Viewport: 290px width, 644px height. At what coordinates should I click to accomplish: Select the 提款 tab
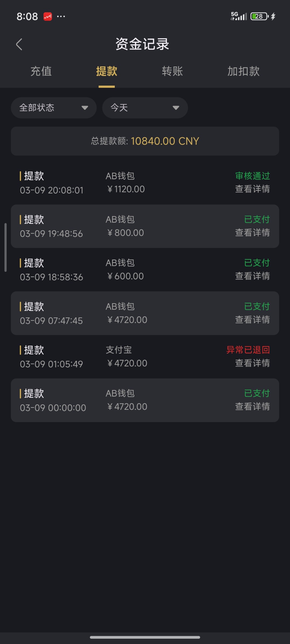(x=107, y=71)
